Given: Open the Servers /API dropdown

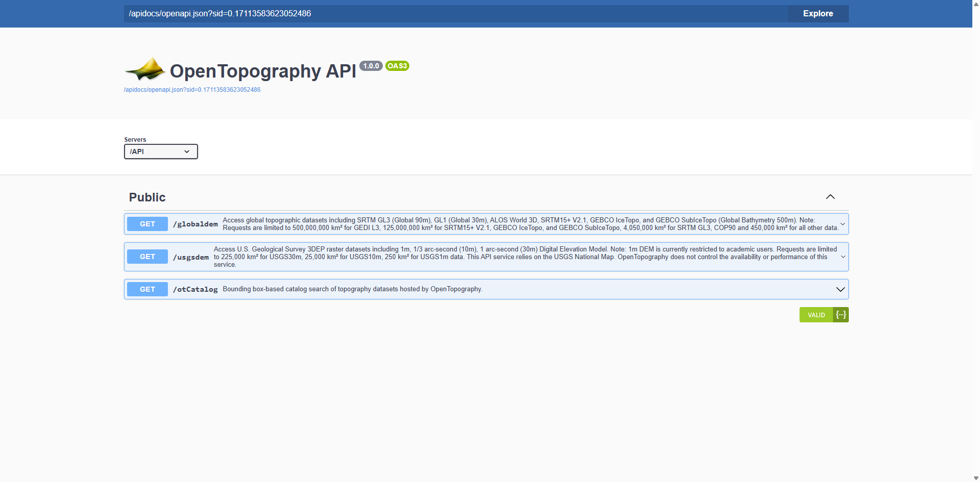Looking at the screenshot, I should [x=161, y=151].
